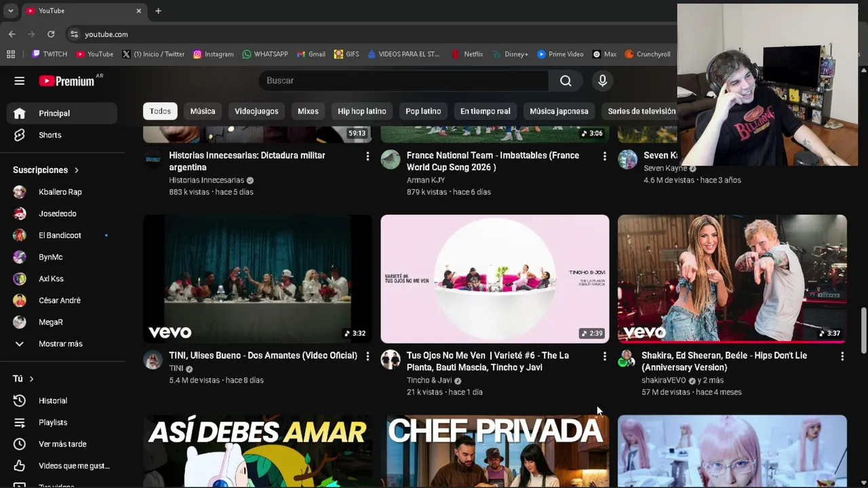Open options for TINI Dos Amantes video
868x488 pixels.
tap(368, 356)
